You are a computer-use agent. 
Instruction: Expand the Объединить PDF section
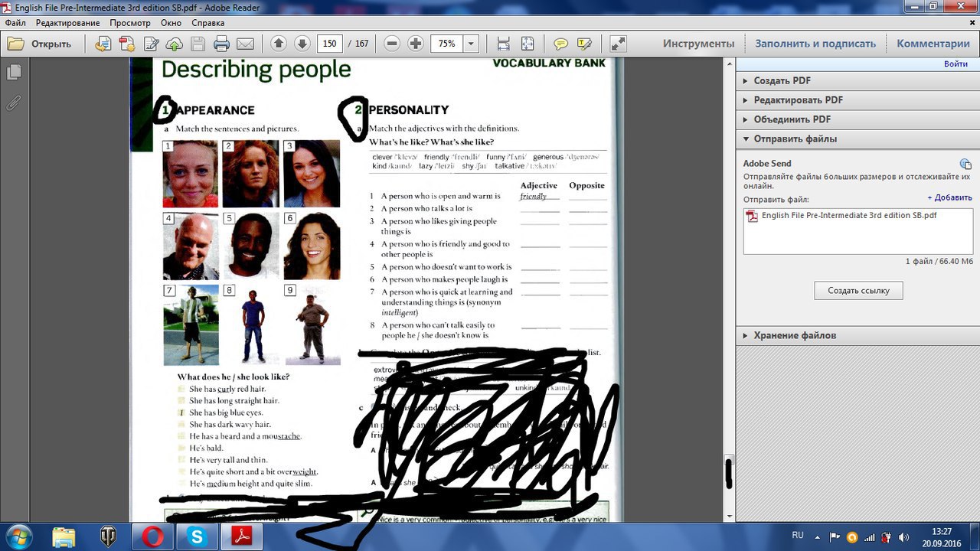(x=856, y=119)
